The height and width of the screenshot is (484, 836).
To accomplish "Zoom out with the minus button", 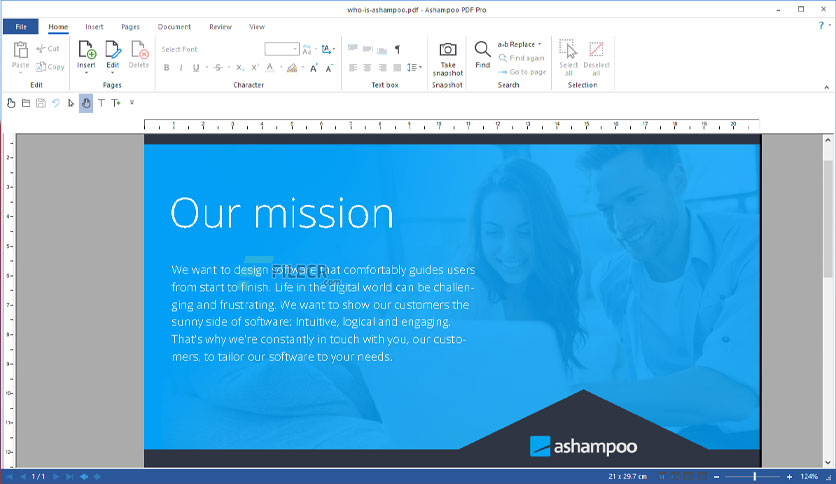I will tap(717, 477).
